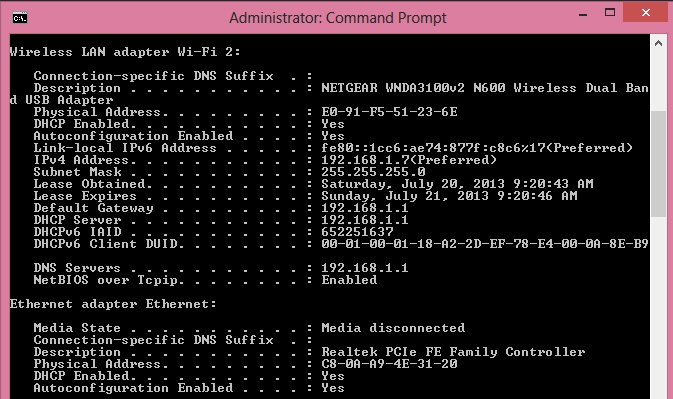
Task: Click the Realtek PCIe FE Family Controller text
Action: coord(453,352)
